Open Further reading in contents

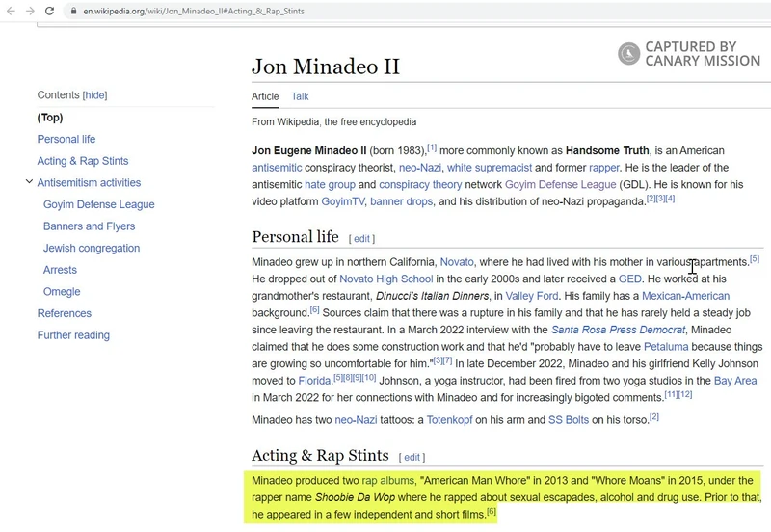click(x=73, y=335)
